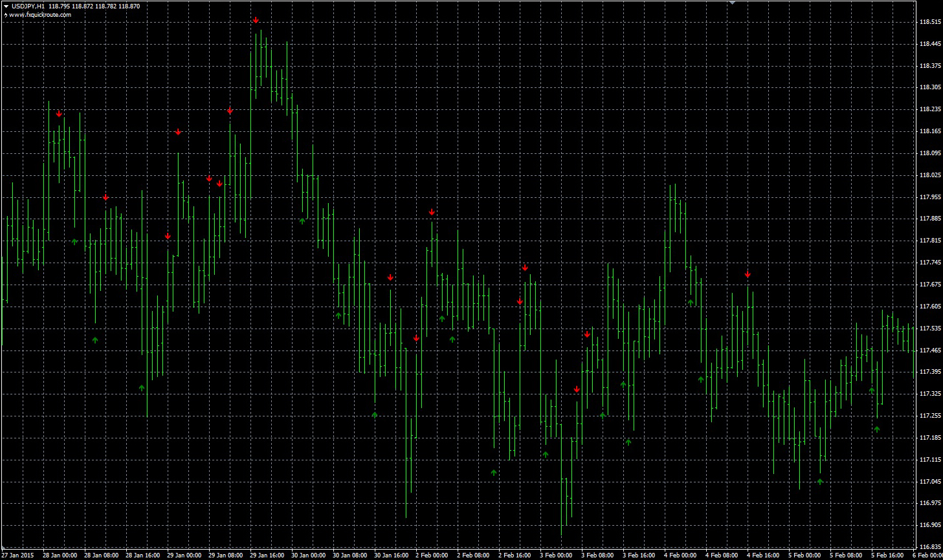Click the 117.465 price level
This screenshot has height=560, width=943.
pos(929,350)
